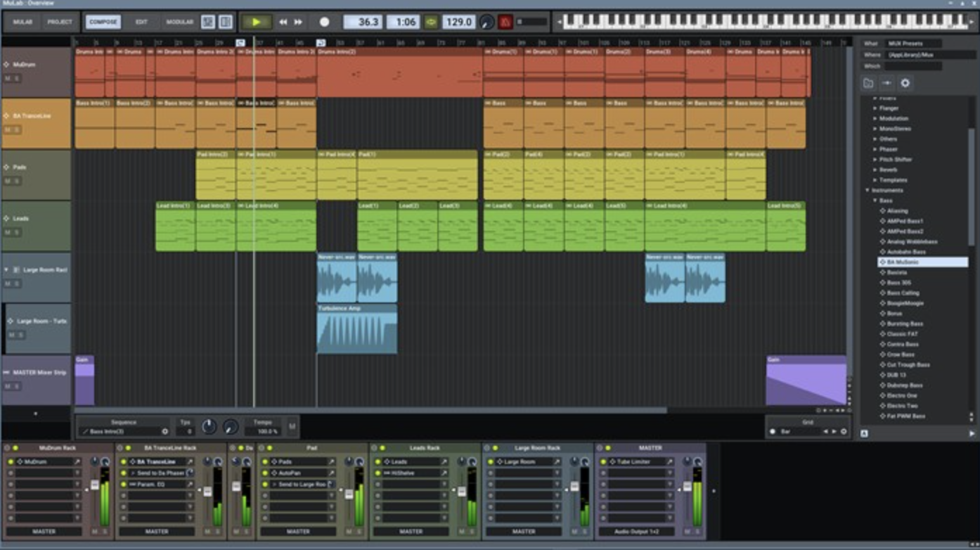Solo the BA TranceLine track
Screen dimensions: 980x550
18,130
